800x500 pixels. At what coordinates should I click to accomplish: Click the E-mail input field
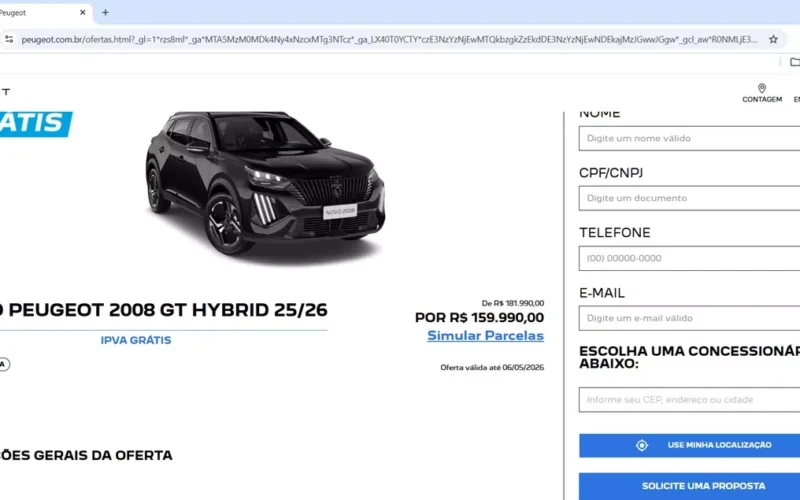689,318
